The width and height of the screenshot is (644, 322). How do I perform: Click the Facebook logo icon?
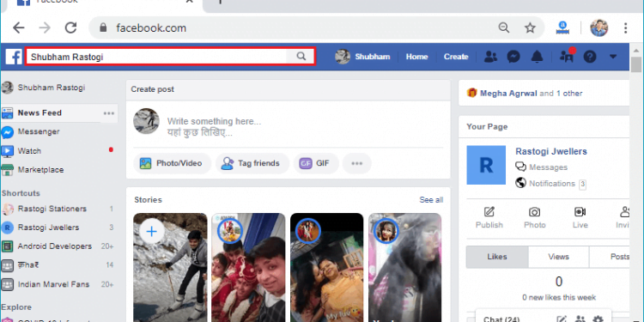point(14,57)
